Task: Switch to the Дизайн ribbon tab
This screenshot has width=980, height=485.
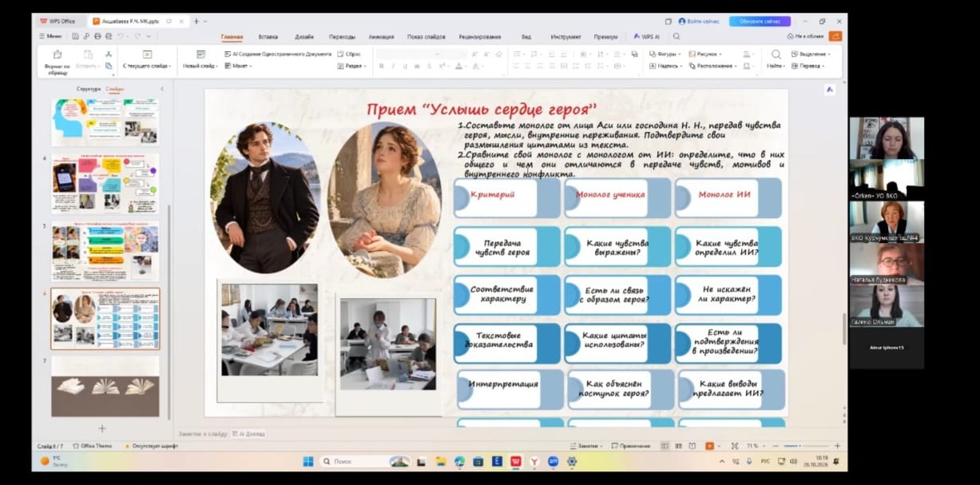Action: tap(304, 37)
